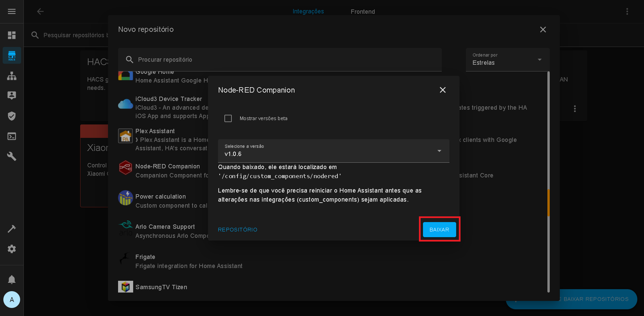Switch to Frontend tab
The image size is (644, 316).
coord(363,11)
